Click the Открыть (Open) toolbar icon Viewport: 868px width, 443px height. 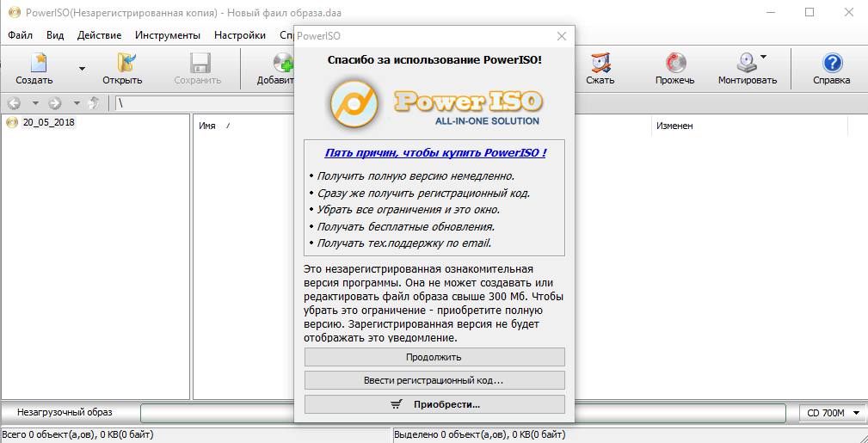[126, 63]
